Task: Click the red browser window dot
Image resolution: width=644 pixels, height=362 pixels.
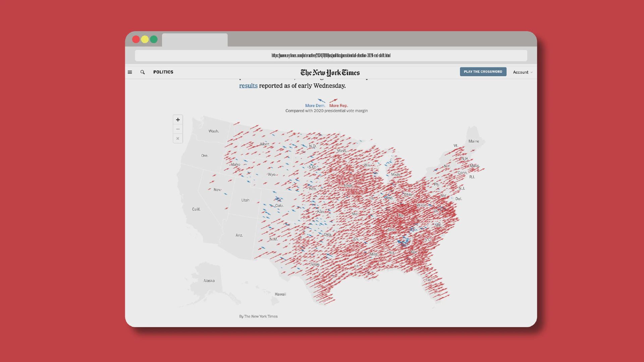Action: (x=136, y=39)
